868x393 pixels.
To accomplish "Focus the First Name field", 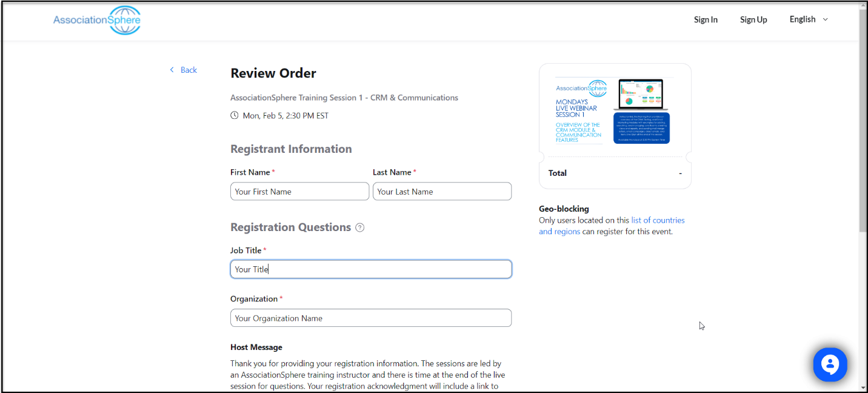I will point(299,192).
